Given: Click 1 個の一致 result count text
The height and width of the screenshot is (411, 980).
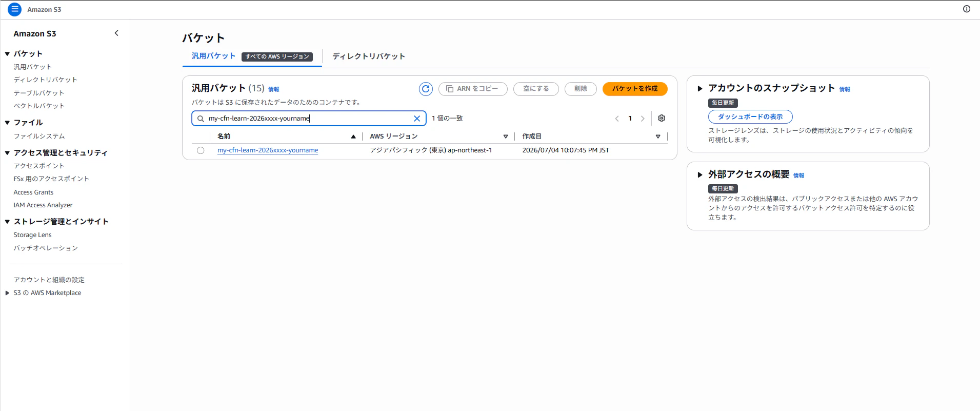Looking at the screenshot, I should point(447,119).
